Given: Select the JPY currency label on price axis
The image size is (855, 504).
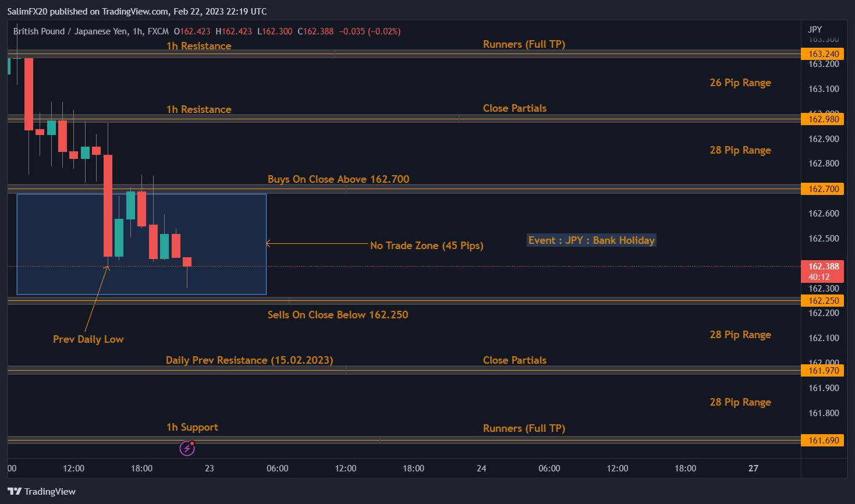Looking at the screenshot, I should (815, 29).
